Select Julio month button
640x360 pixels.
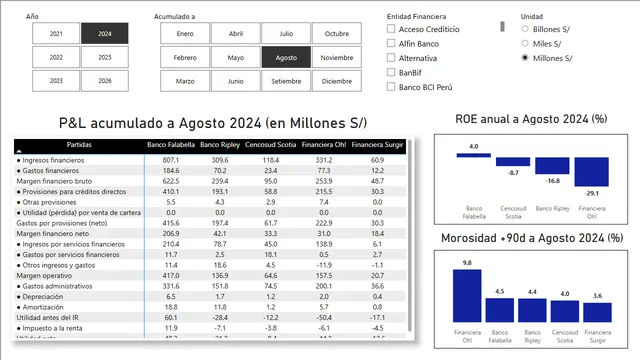click(x=286, y=33)
